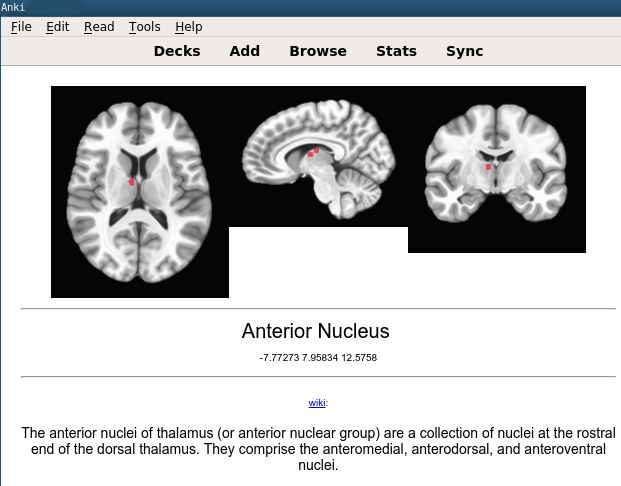621x486 pixels.
Task: Click the coordinates text below the heading
Action: (x=317, y=357)
